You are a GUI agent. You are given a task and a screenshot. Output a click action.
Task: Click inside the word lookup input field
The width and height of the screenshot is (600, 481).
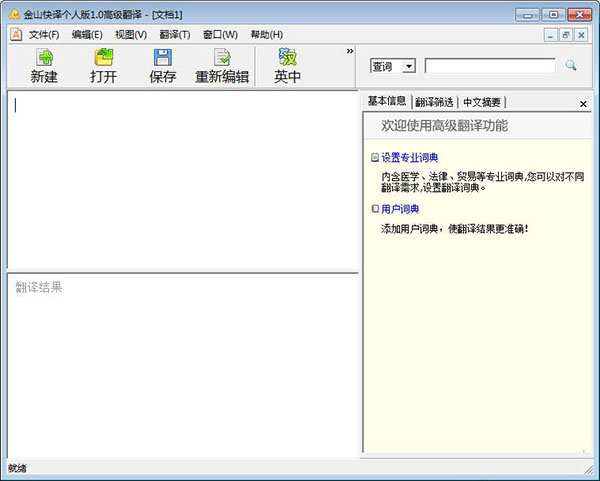point(489,66)
